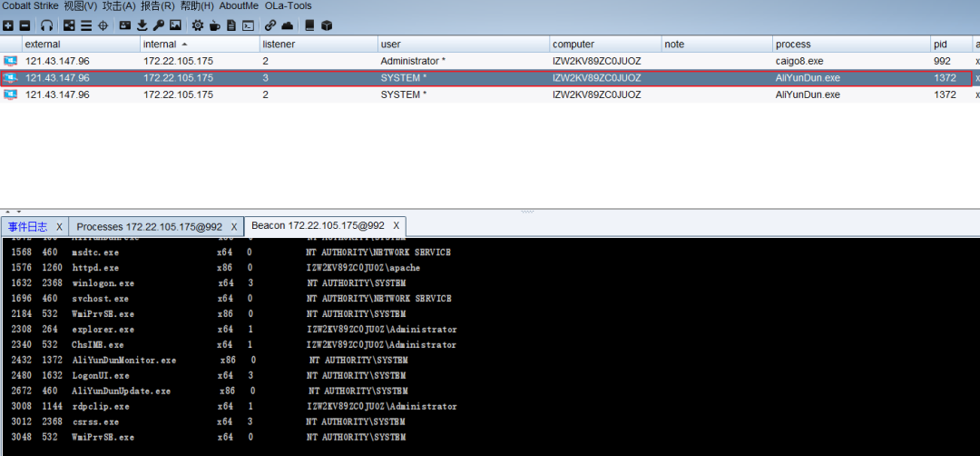
Task: Open the 帮助(H) menu
Action: pyautogui.click(x=196, y=5)
